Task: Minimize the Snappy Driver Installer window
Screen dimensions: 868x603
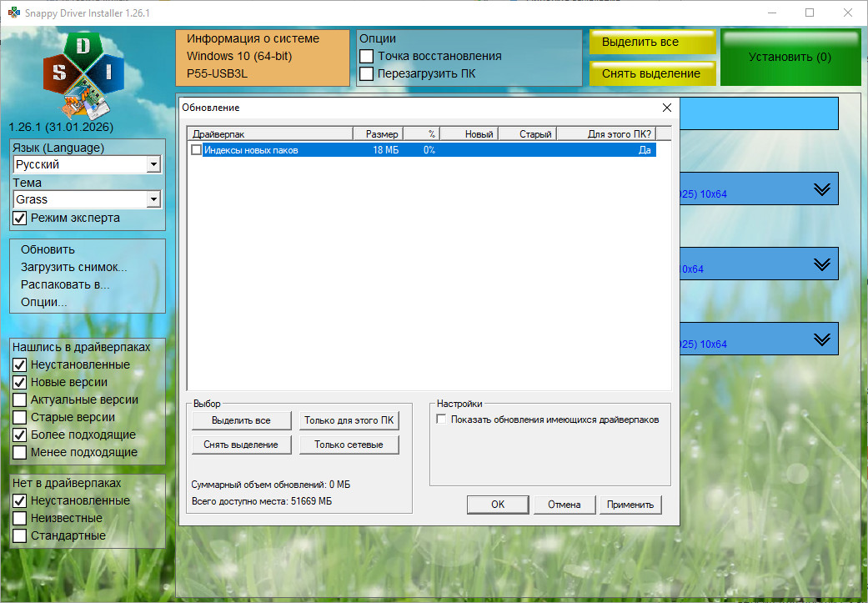Action: [772, 13]
